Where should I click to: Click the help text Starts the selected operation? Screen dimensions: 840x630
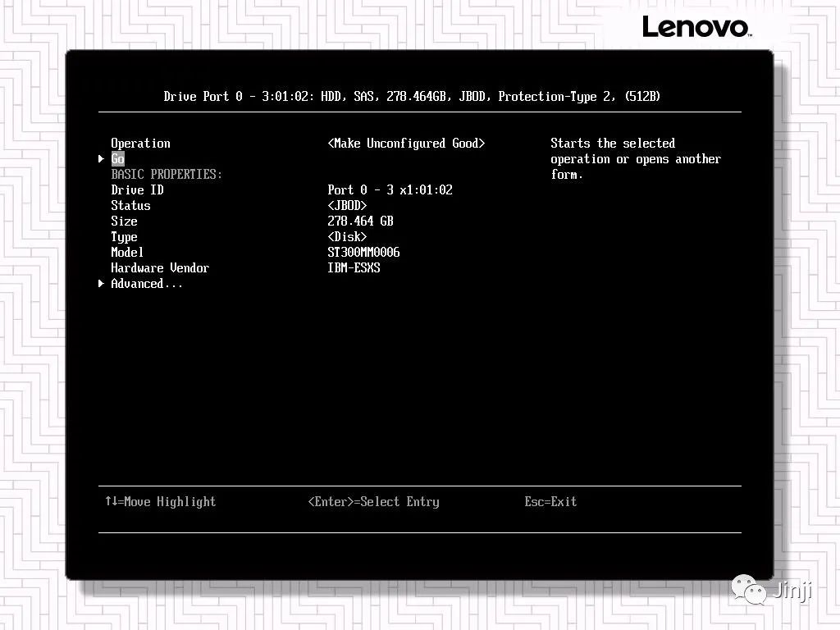[636, 158]
